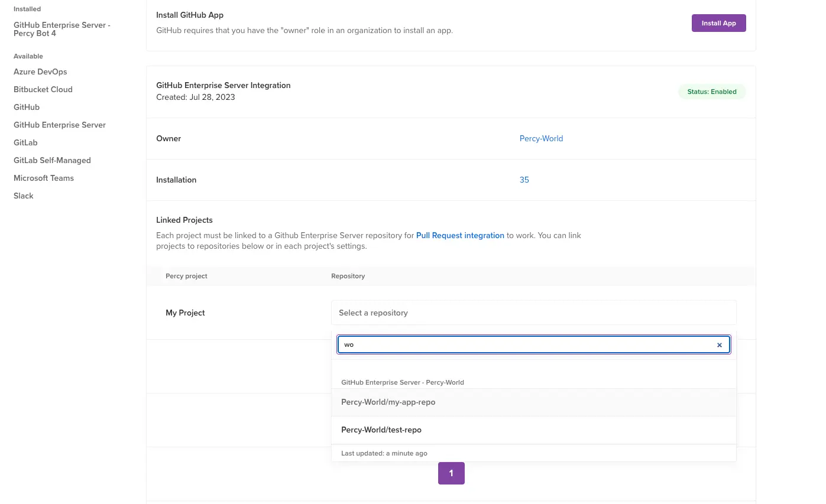Open the Pull Request integration link
This screenshot has height=504, width=826.
tap(460, 235)
